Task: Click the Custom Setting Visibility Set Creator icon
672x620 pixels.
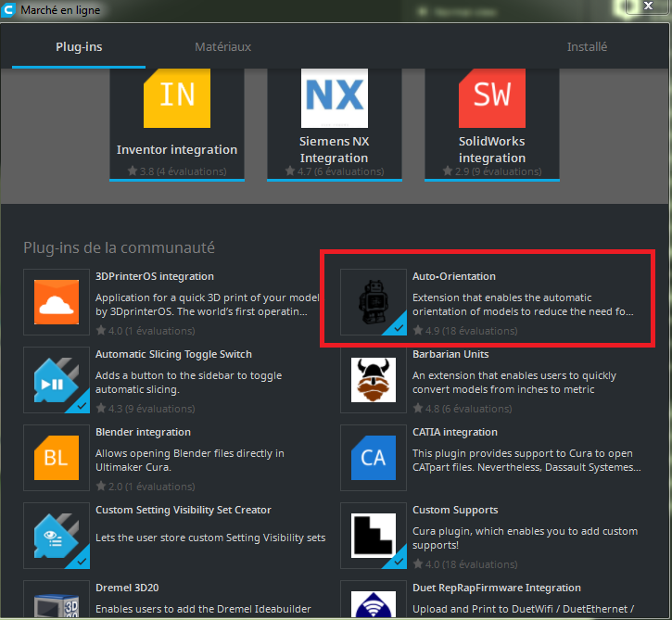Action: coord(57,536)
